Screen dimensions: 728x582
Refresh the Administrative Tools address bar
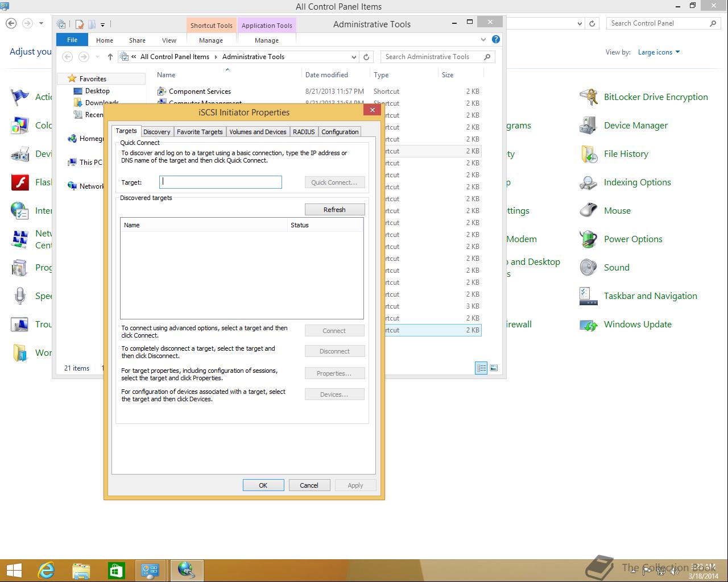tap(366, 57)
